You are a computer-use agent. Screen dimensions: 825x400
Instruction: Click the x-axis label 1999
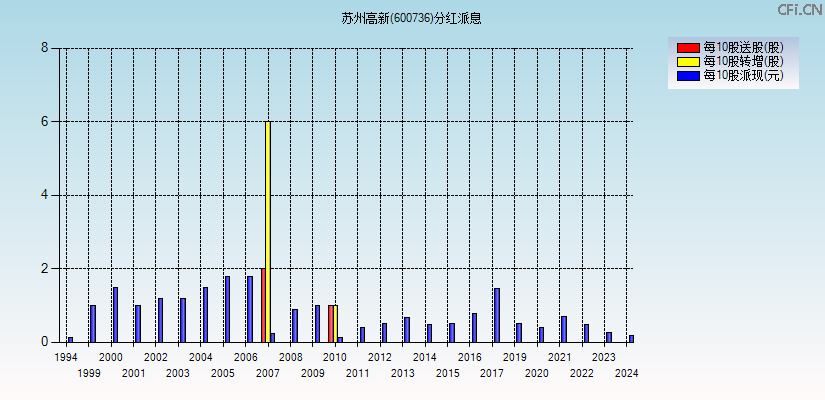(88, 373)
